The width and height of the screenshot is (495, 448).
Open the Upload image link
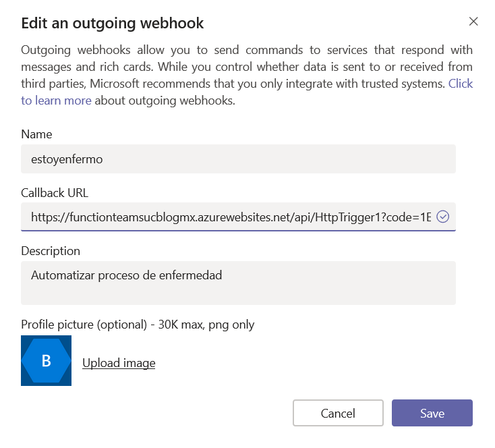pos(119,363)
